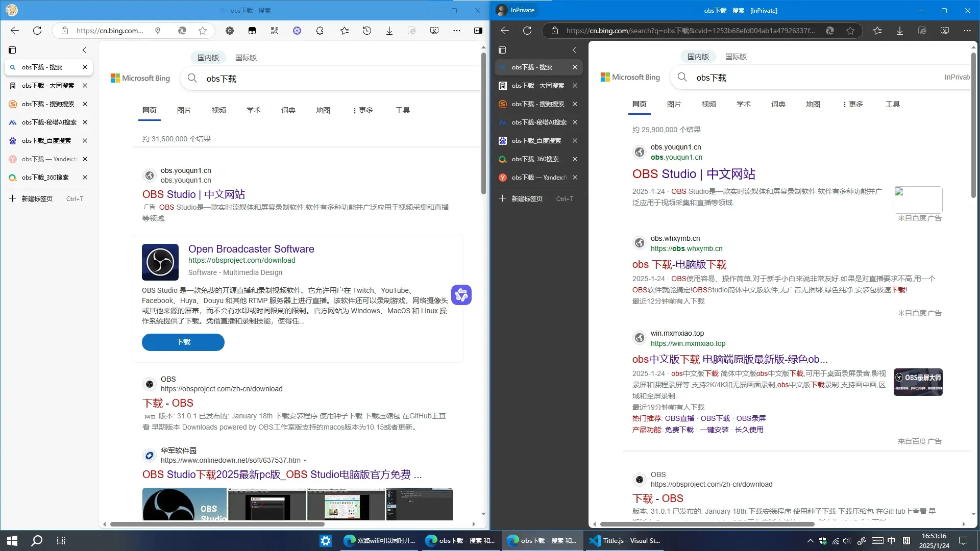Close the obs下载 — Yandex tab in left window
Screen dimensions: 980x551
[x=85, y=159]
